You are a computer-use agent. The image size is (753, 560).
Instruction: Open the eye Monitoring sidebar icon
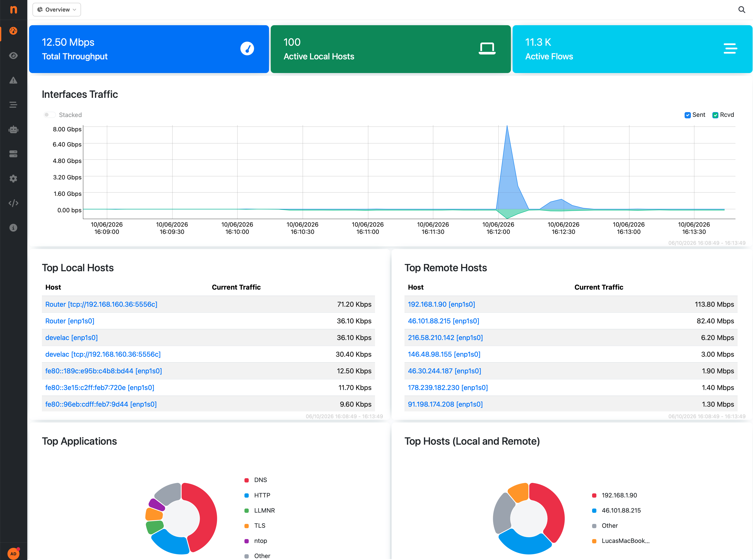(x=13, y=56)
